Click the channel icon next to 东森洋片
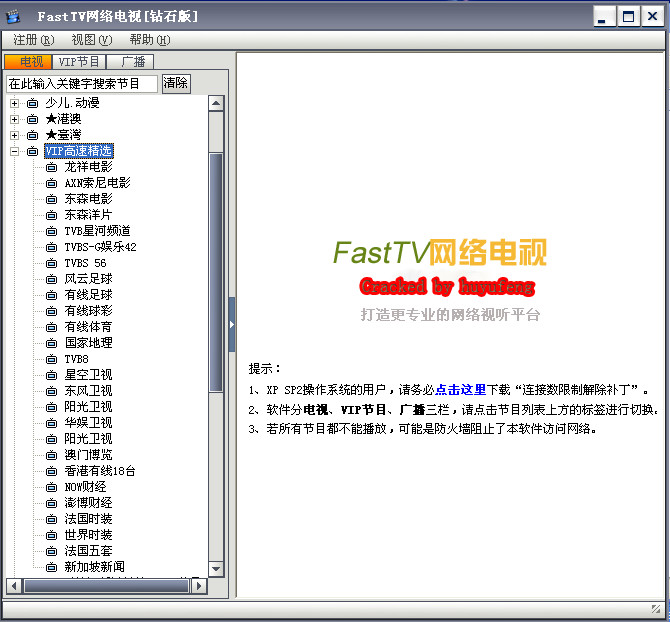The width and height of the screenshot is (670, 622). tap(51, 215)
